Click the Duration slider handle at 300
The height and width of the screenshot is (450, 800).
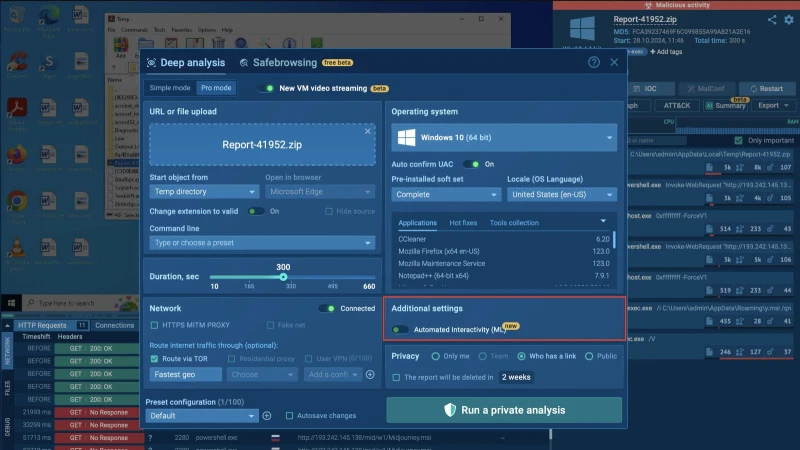tap(283, 276)
